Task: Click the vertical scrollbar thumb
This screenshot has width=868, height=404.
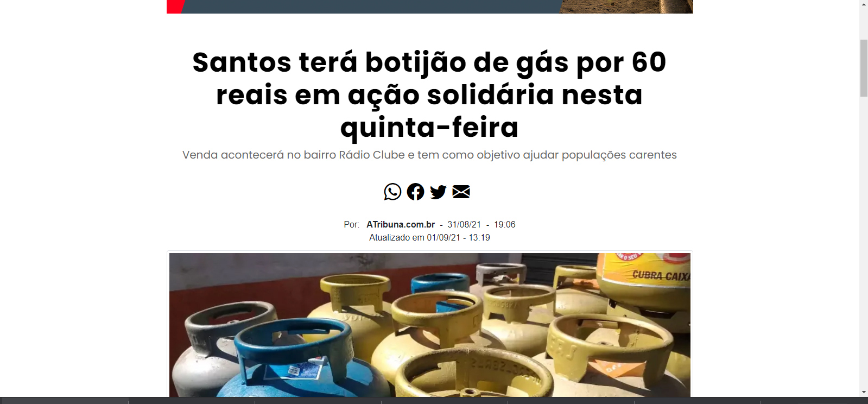Action: [x=864, y=68]
